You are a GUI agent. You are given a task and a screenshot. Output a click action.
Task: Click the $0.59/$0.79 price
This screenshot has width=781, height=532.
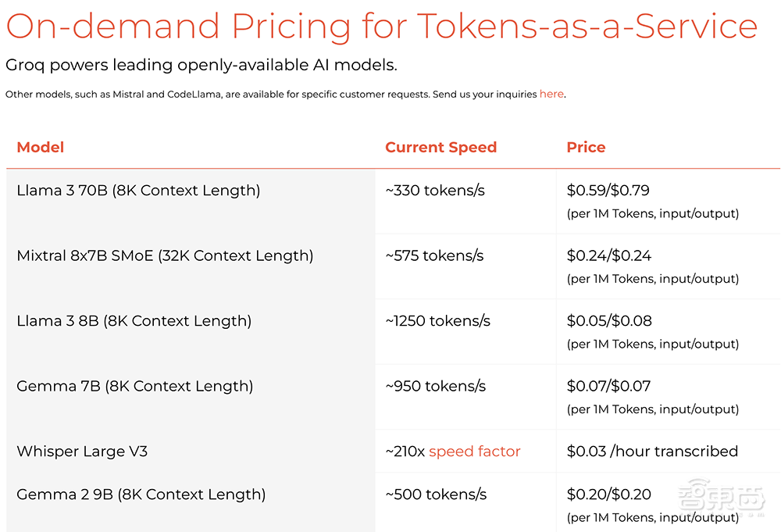pyautogui.click(x=608, y=191)
